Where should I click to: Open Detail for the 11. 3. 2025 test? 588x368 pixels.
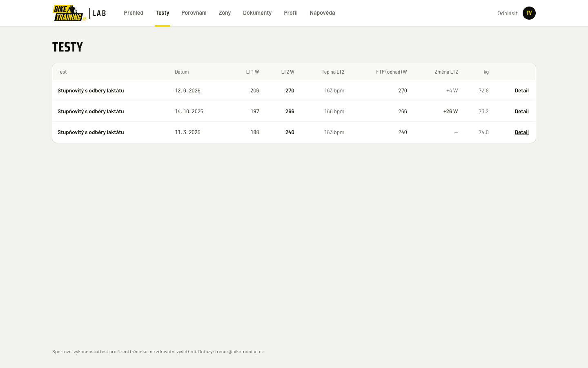[521, 132]
